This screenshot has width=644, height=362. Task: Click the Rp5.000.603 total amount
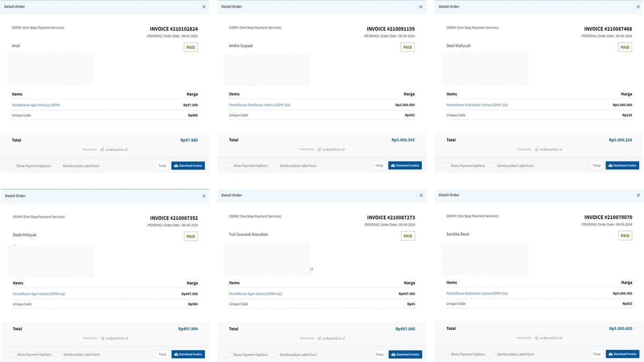pyautogui.click(x=620, y=329)
